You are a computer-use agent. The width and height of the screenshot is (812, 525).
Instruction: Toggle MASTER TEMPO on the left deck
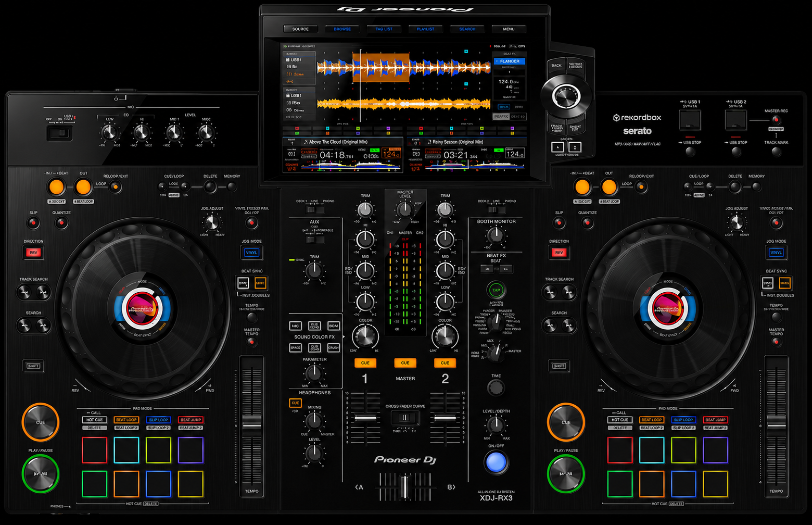[251, 342]
